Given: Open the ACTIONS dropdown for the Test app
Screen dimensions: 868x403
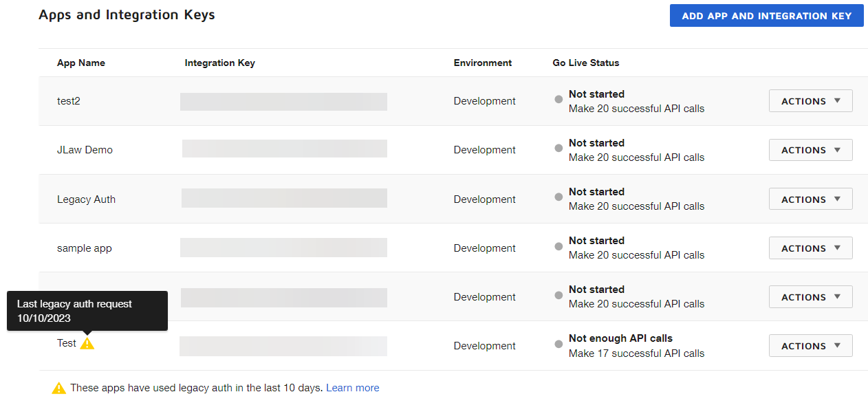Looking at the screenshot, I should 810,346.
